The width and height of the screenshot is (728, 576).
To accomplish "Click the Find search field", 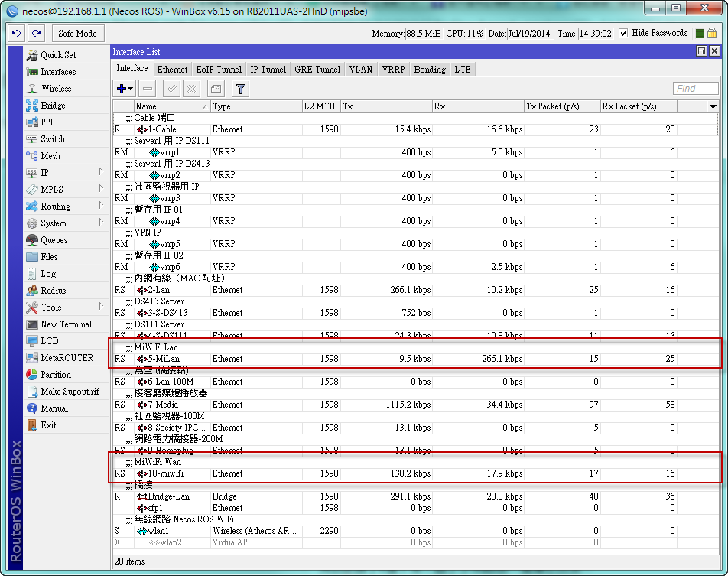I will coord(696,88).
